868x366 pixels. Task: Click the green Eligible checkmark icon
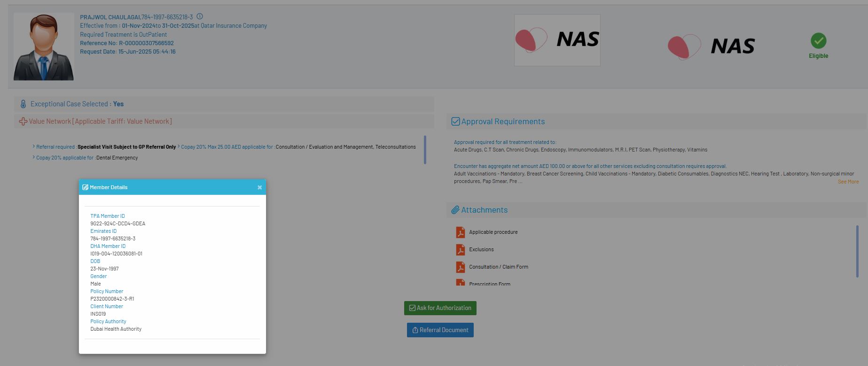819,41
